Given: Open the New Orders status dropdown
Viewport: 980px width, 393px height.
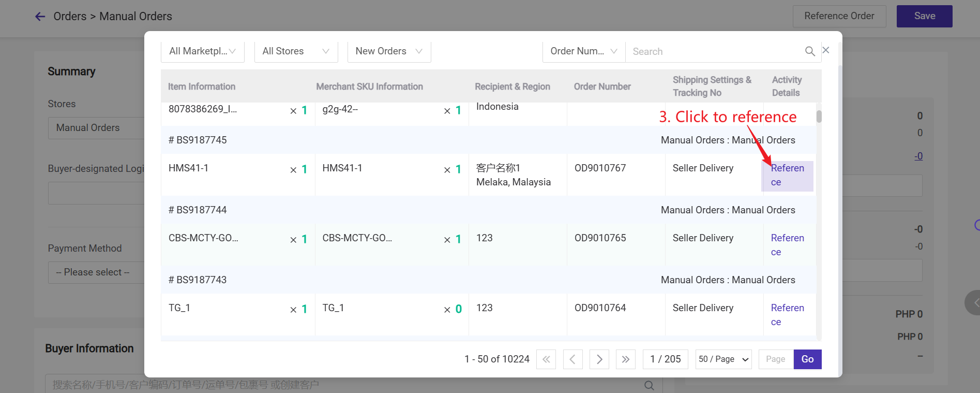Looking at the screenshot, I should click(x=389, y=51).
